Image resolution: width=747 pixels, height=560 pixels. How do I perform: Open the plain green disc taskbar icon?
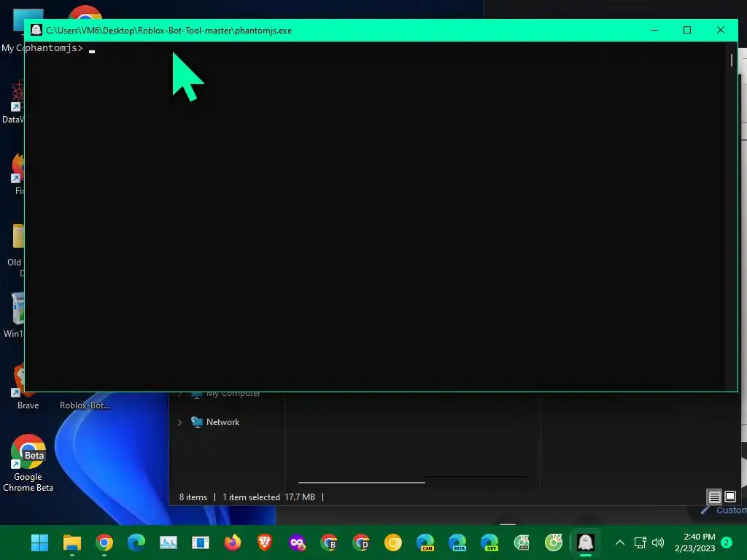click(554, 542)
